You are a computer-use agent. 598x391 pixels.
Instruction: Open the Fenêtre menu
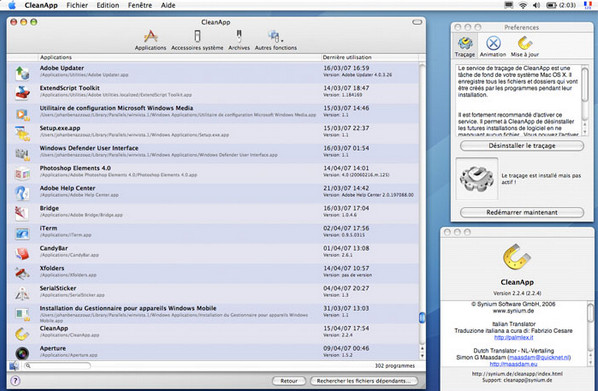tap(140, 5)
